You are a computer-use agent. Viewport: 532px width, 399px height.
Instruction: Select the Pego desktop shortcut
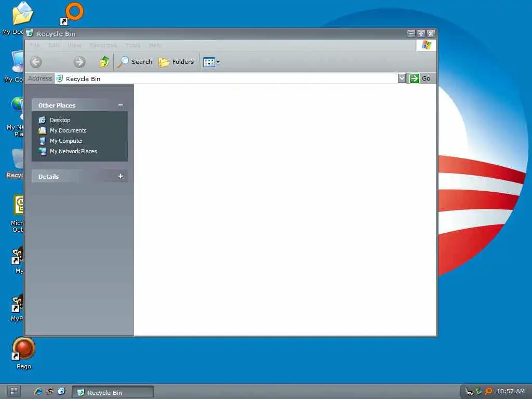pyautogui.click(x=23, y=353)
